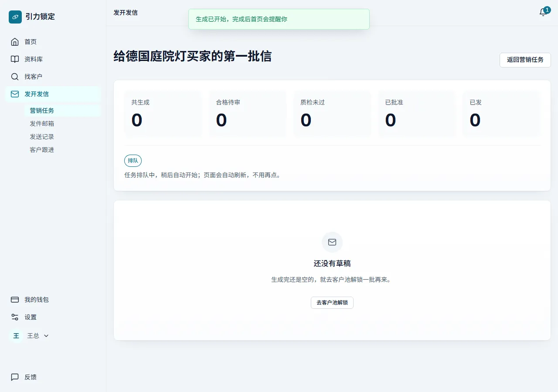
Task: Open the 发送记录 submenu item
Action: coord(63,137)
